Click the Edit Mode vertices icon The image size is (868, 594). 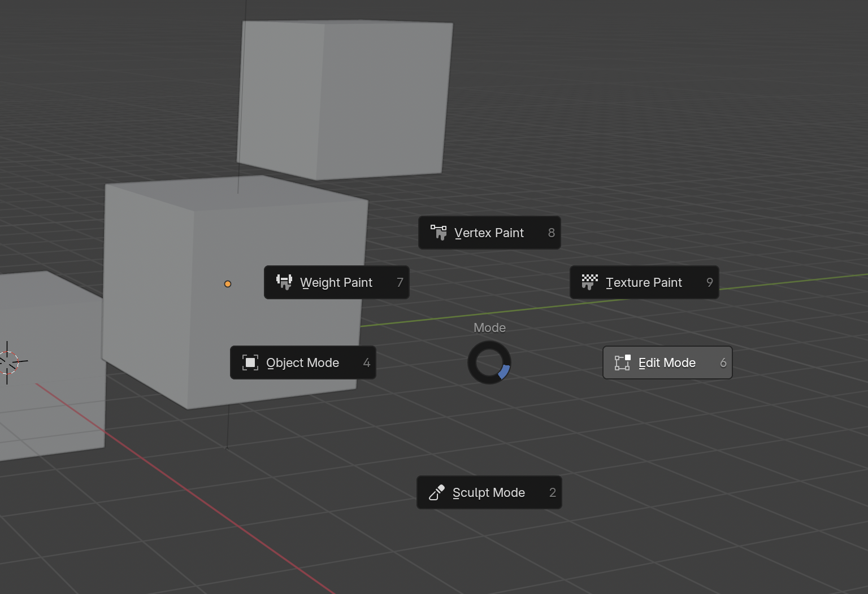click(623, 362)
